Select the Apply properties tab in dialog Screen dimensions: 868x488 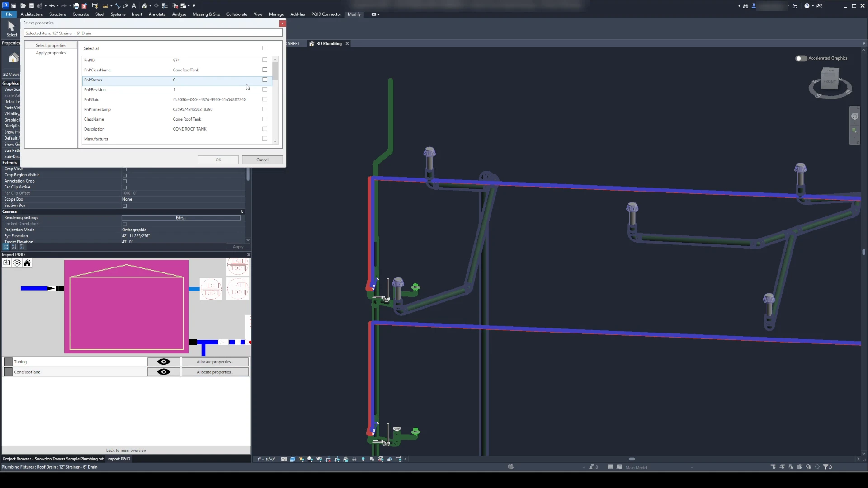(51, 53)
